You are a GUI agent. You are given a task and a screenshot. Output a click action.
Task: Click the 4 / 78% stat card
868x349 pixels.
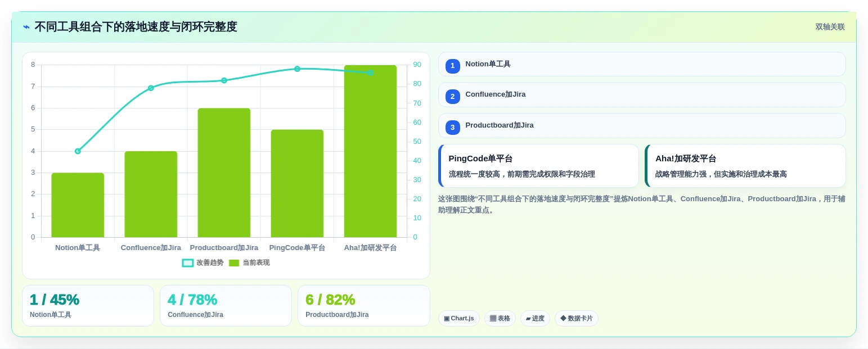[x=226, y=306]
